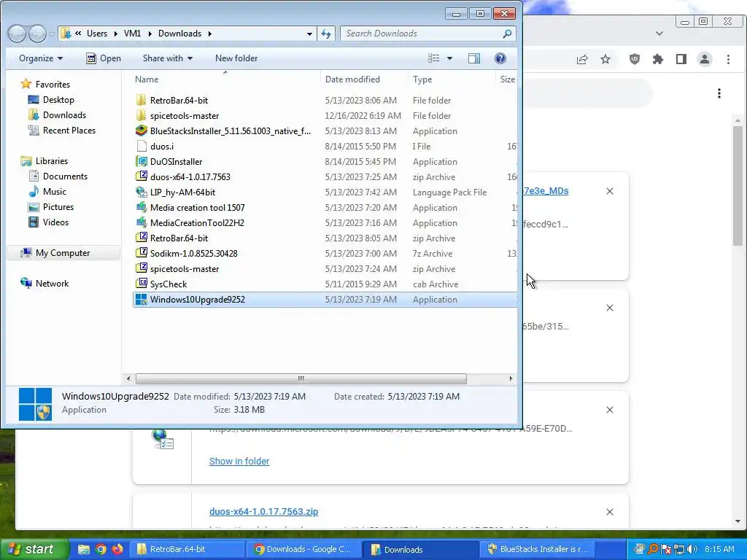Open My Computer in navigation pane

63,253
